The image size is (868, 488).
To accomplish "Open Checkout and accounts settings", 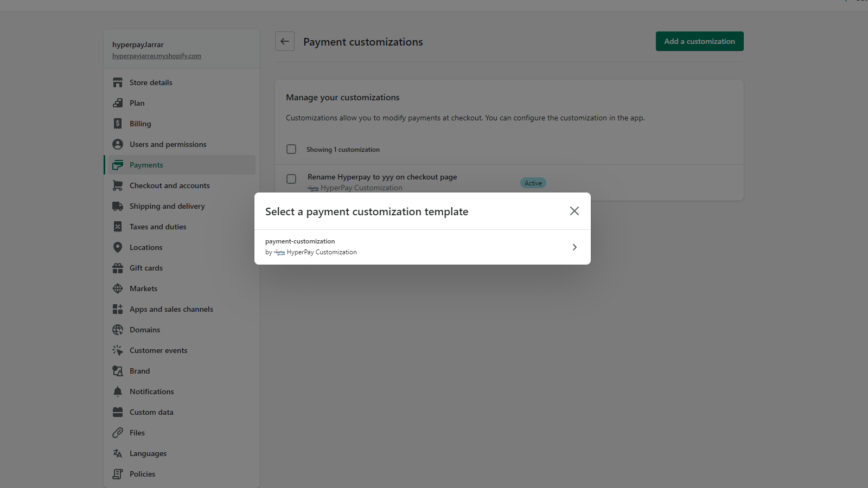I will 182,185.
